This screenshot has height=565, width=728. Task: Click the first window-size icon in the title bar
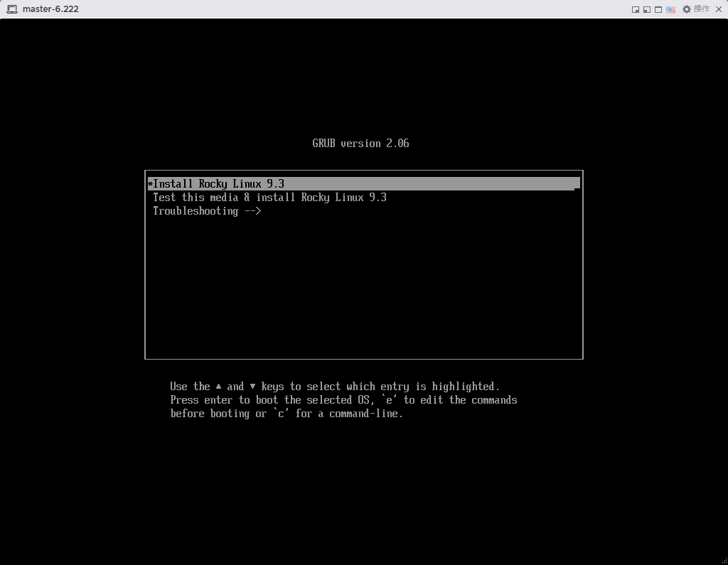pyautogui.click(x=636, y=9)
